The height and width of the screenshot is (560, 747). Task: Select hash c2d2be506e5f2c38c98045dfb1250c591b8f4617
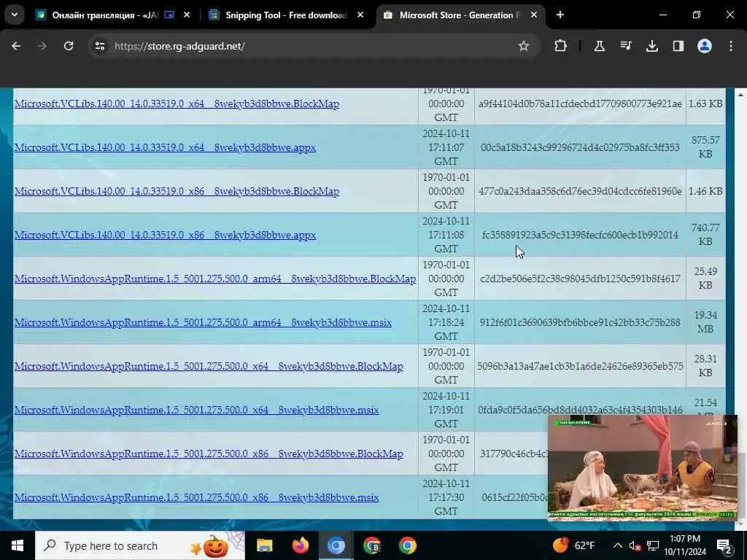click(580, 279)
